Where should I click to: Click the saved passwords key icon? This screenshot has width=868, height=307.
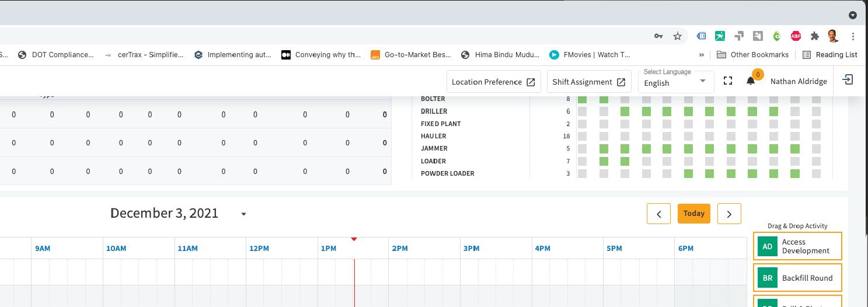point(658,36)
